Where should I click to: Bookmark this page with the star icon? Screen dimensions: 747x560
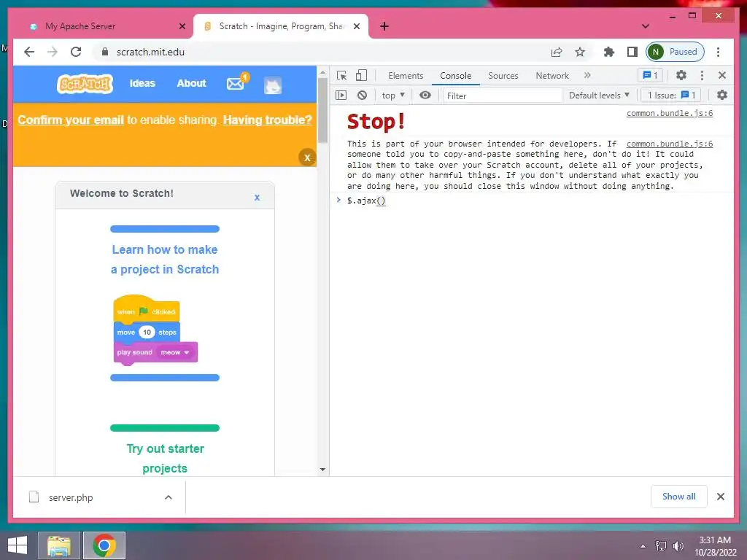(580, 52)
